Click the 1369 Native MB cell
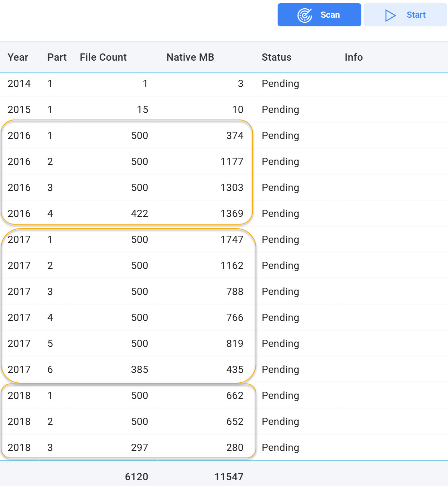The image size is (448, 486). 232,214
